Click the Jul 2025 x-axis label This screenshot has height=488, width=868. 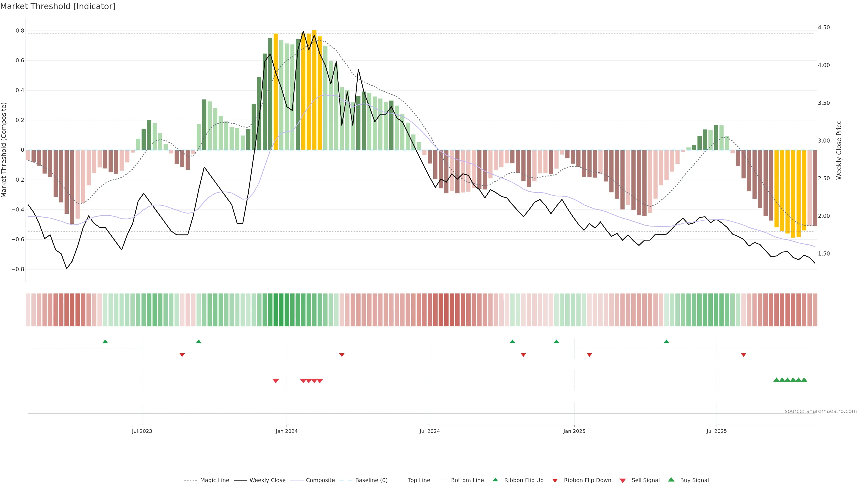coord(716,431)
